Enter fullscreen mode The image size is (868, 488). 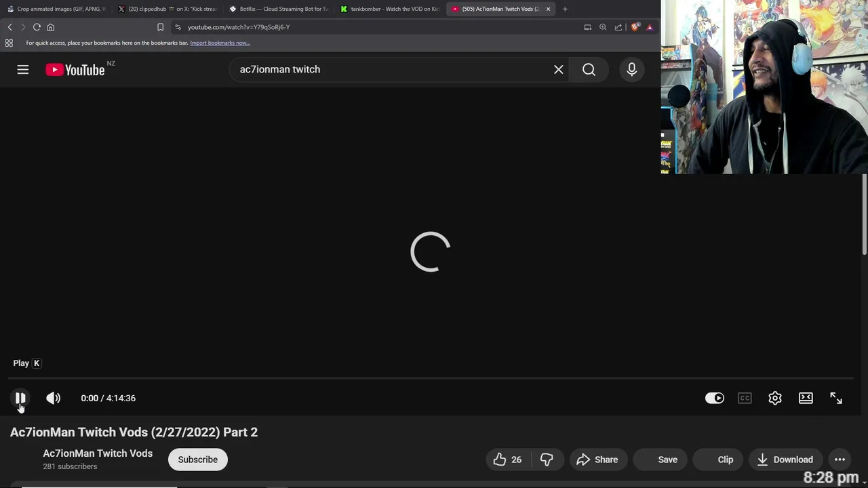[x=836, y=398]
